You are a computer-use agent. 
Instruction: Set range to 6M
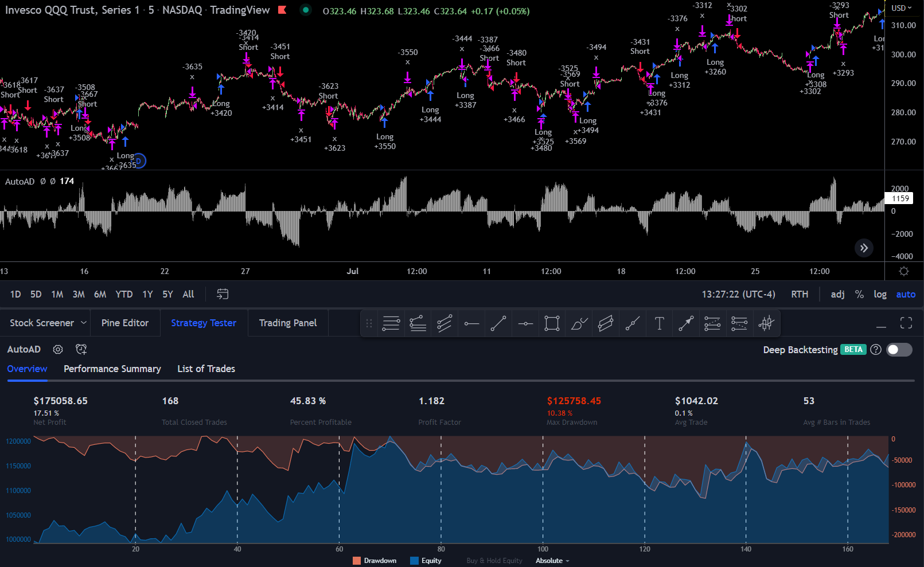coord(100,294)
